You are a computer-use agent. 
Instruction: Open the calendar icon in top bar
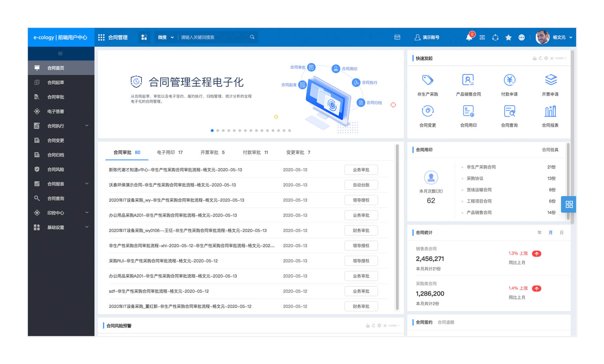pyautogui.click(x=397, y=37)
